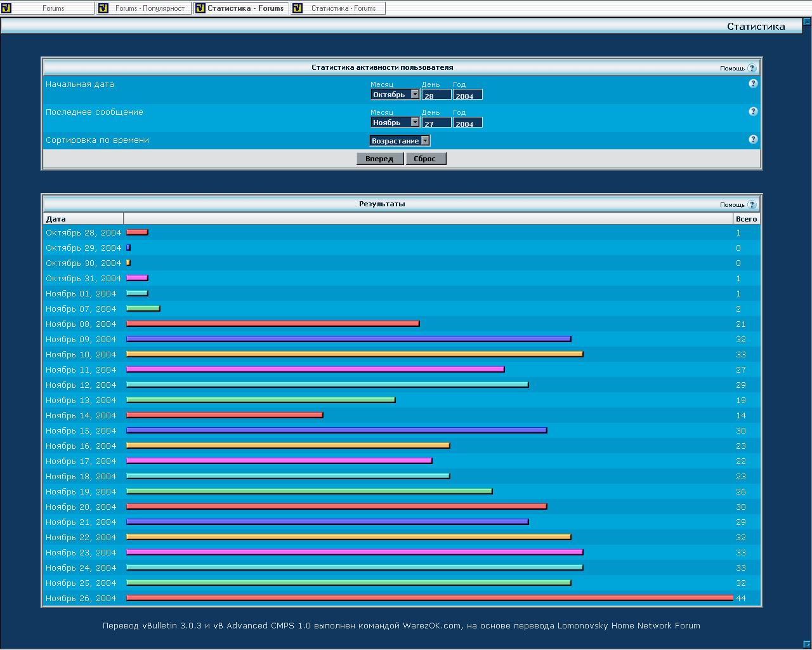Click the date Ноябрь 20, 2004
The width and height of the screenshot is (812, 650).
81,507
